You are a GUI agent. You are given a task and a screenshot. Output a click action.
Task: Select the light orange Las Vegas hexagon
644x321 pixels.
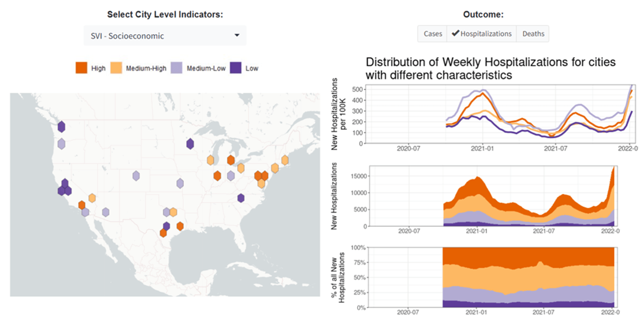(92, 198)
